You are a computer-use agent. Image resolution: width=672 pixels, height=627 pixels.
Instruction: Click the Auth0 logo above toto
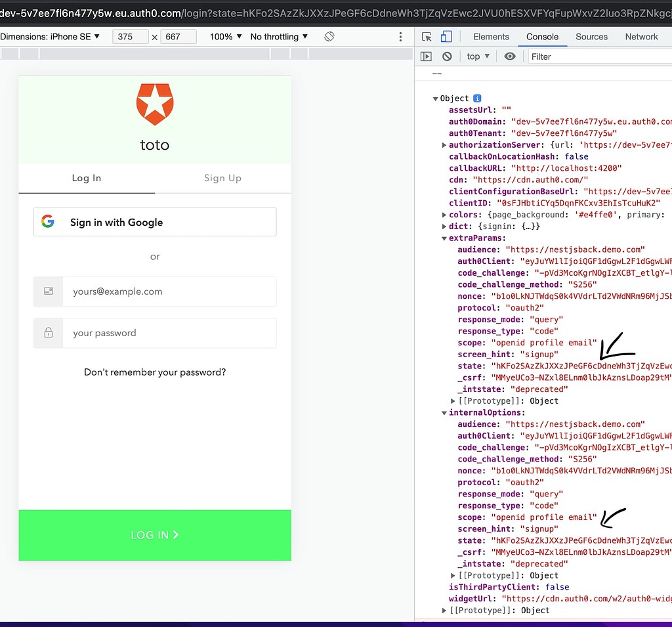coord(154,103)
